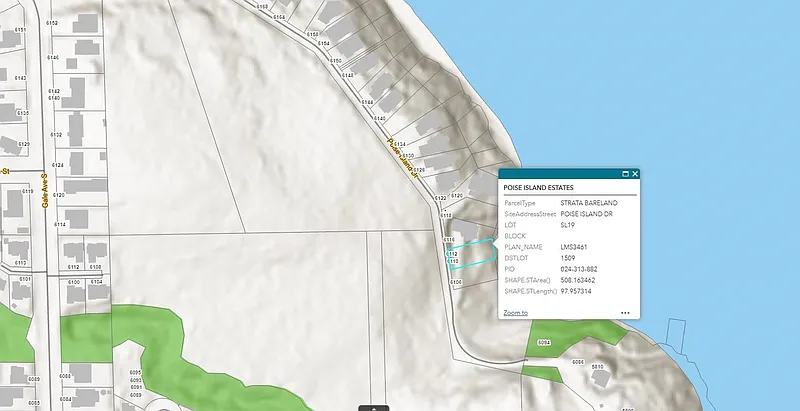Open popup more options ellipsis menu

624,313
